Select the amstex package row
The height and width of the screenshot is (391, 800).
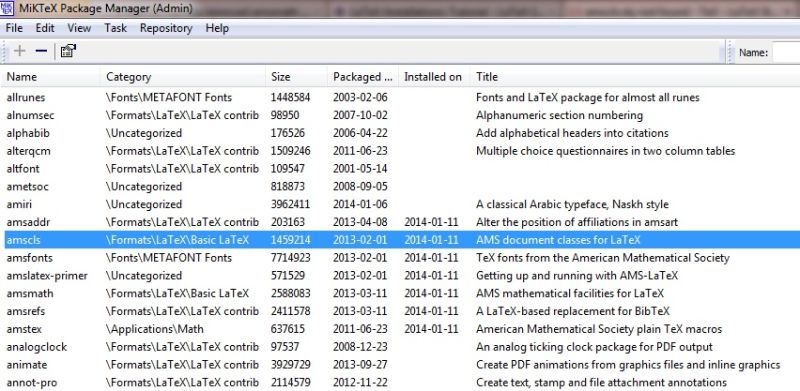click(402, 329)
